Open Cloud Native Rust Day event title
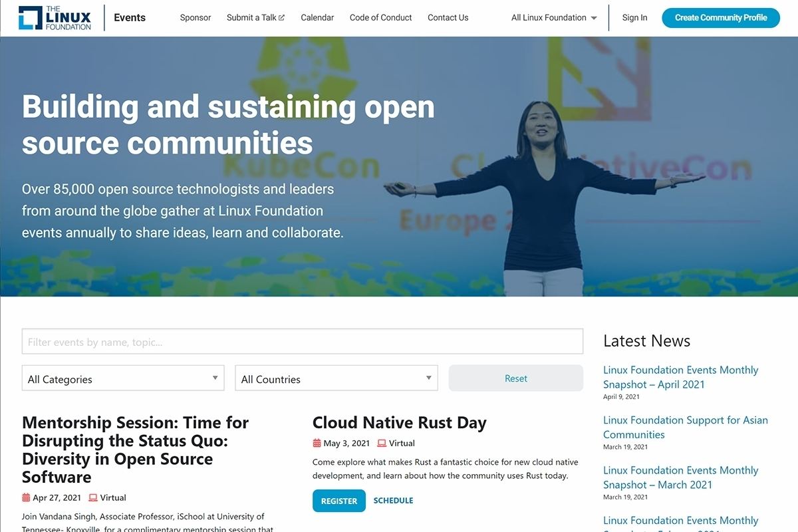The image size is (798, 532). click(400, 422)
